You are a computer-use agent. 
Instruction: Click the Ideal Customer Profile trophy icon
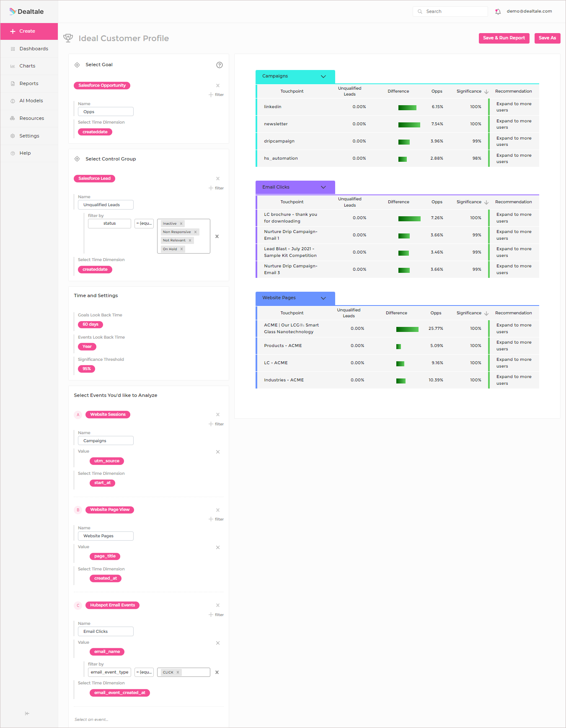tap(68, 38)
